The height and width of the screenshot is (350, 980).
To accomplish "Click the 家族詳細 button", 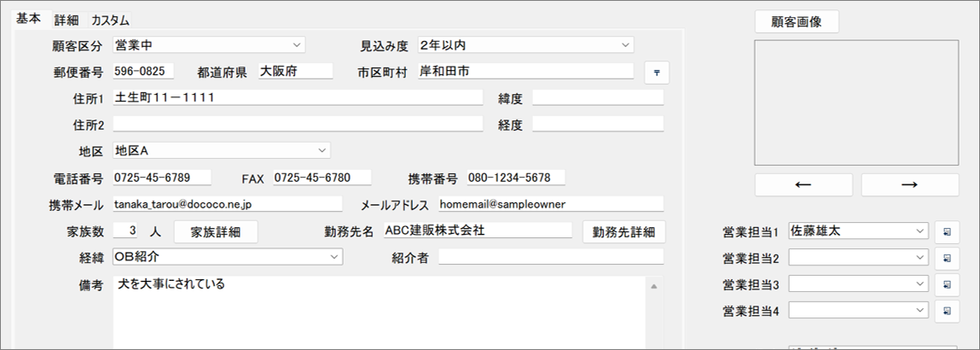I will coord(215,231).
